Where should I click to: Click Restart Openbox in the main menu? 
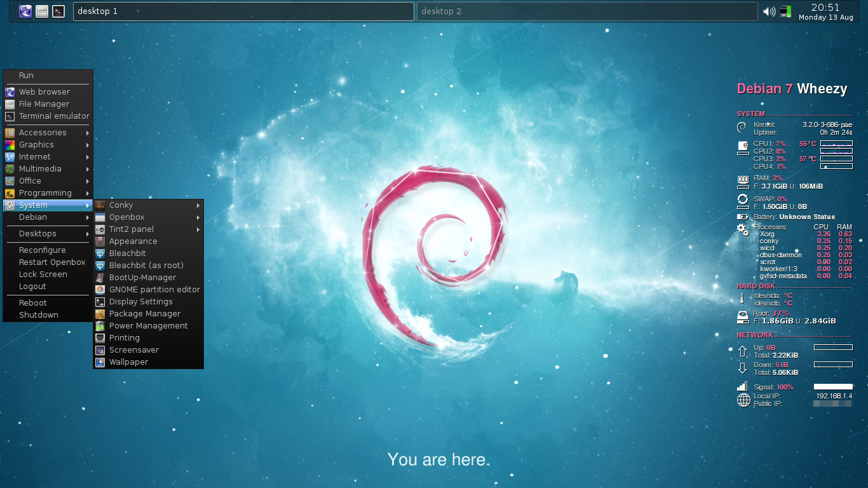(x=51, y=262)
